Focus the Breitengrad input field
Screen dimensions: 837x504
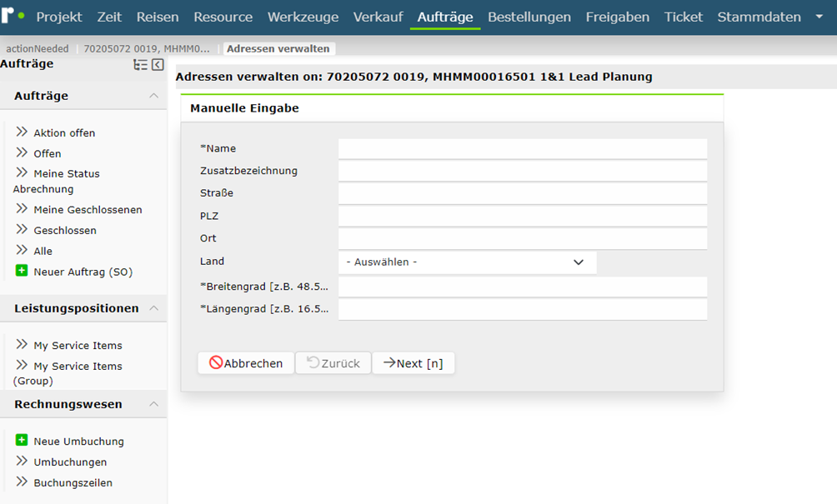pyautogui.click(x=523, y=287)
